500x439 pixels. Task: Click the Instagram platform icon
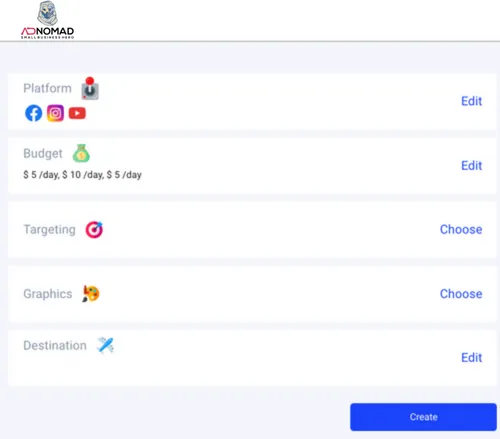[55, 113]
